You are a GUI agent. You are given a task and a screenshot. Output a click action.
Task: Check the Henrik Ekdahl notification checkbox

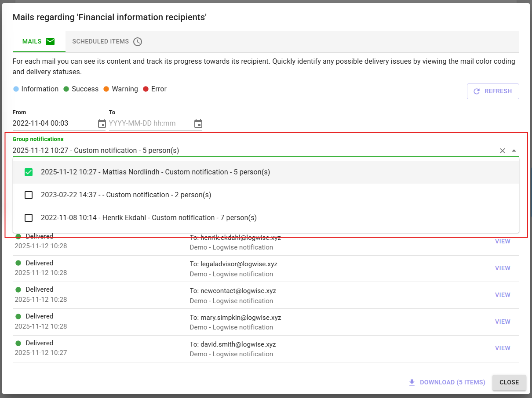29,218
